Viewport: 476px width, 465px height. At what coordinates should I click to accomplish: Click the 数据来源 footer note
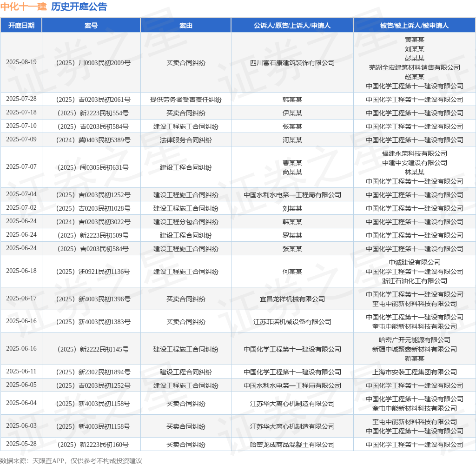click(71, 461)
